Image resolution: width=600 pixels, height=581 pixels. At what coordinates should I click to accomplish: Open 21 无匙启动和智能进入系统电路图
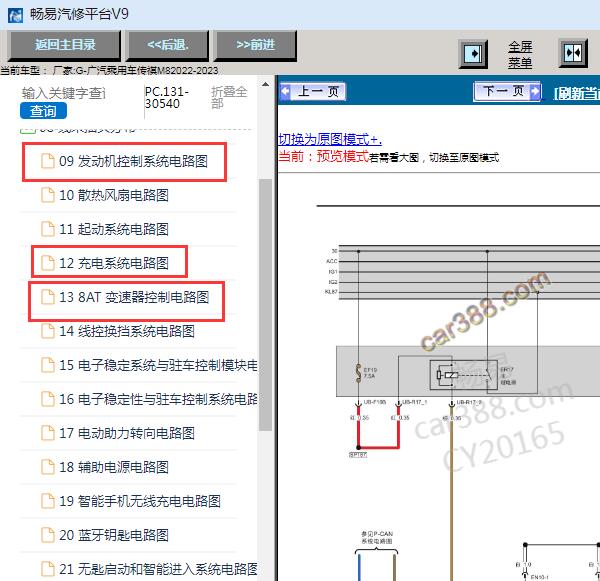coord(158,570)
